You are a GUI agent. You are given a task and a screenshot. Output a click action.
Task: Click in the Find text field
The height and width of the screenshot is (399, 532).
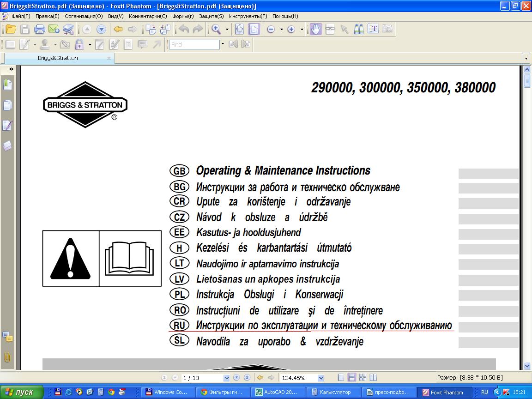pos(194,45)
